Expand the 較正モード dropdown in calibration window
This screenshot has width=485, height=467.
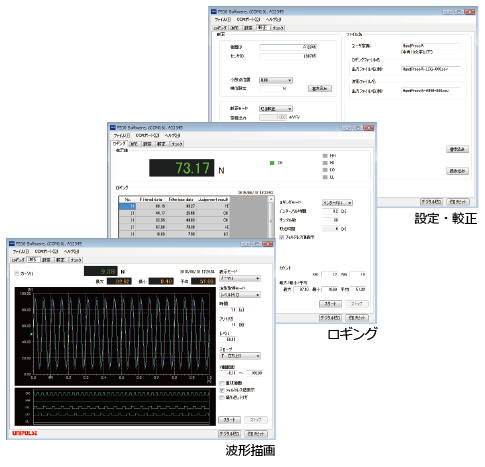click(276, 109)
